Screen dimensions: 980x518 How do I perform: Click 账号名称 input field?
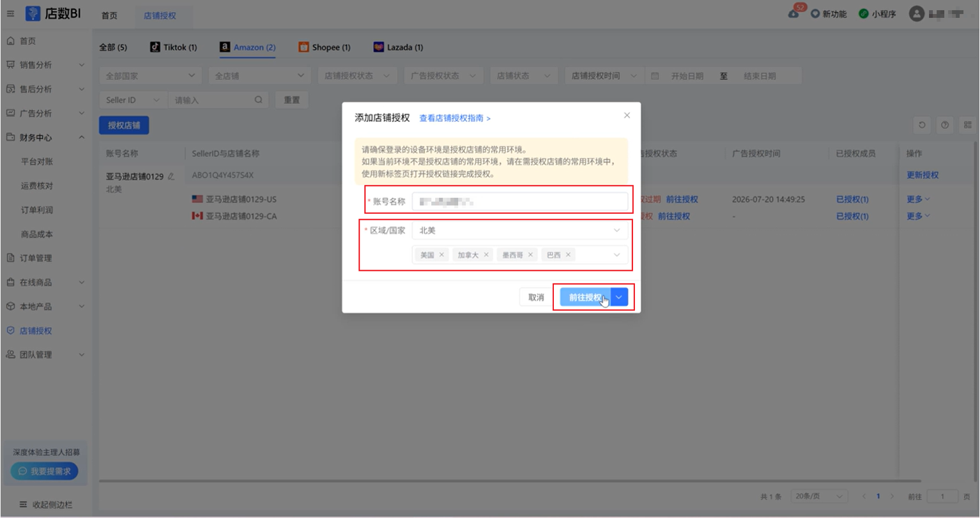tap(519, 202)
